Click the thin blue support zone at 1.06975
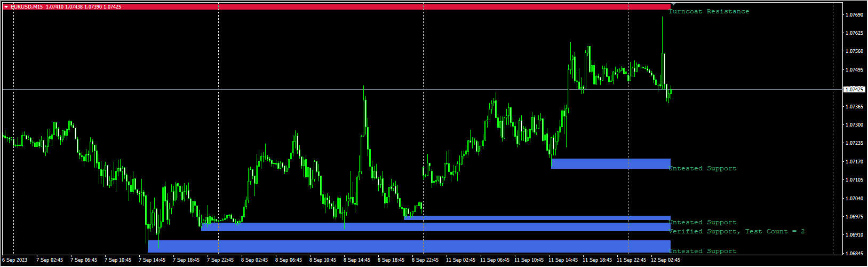Image resolution: width=868 pixels, height=267 pixels. click(x=537, y=218)
